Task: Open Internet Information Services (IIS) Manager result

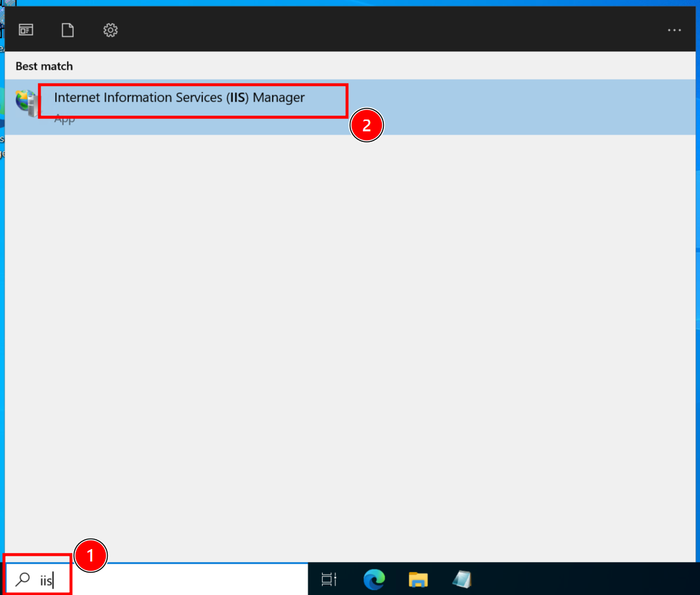Action: click(x=179, y=98)
